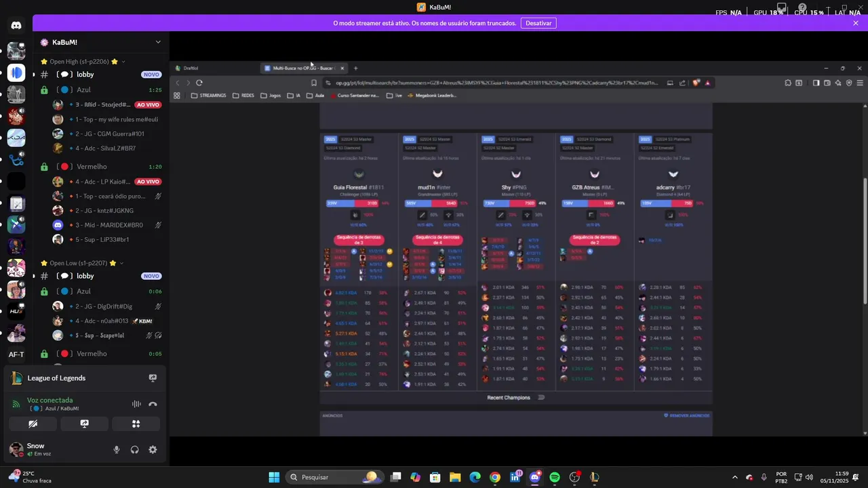Image resolution: width=868 pixels, height=488 pixels.
Task: Share your screen in voice panel
Action: point(85,424)
